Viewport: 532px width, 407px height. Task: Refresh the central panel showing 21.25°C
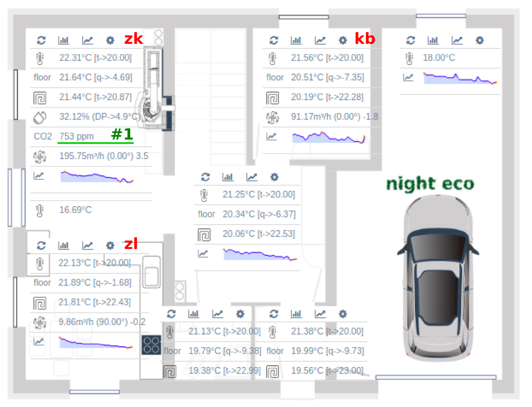[x=205, y=177]
